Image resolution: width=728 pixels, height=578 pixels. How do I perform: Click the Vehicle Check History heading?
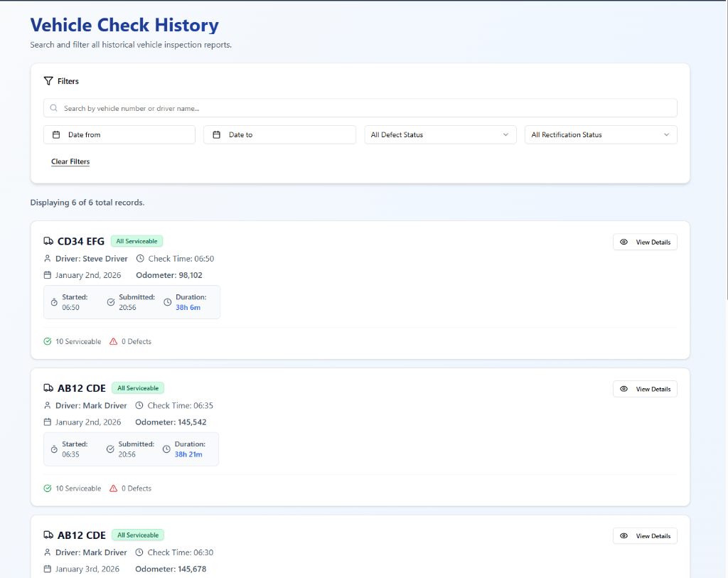[124, 25]
